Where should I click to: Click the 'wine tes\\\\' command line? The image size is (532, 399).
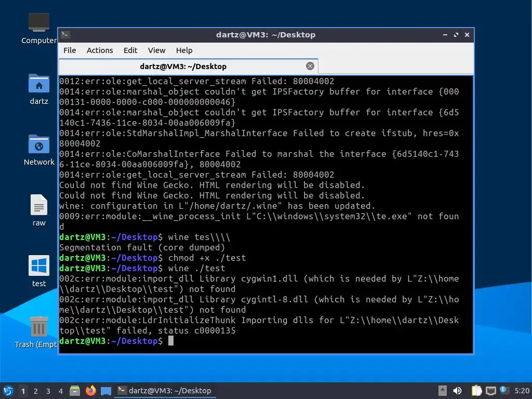pyautogui.click(x=144, y=237)
